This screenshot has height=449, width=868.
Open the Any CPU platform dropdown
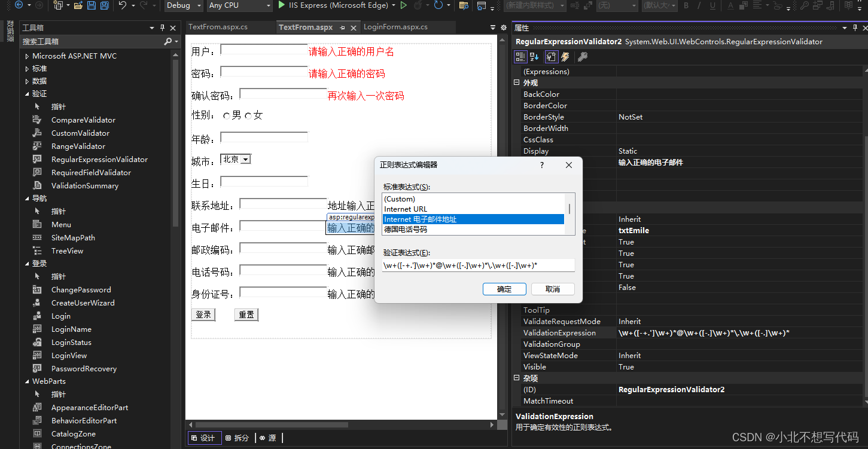click(x=239, y=5)
